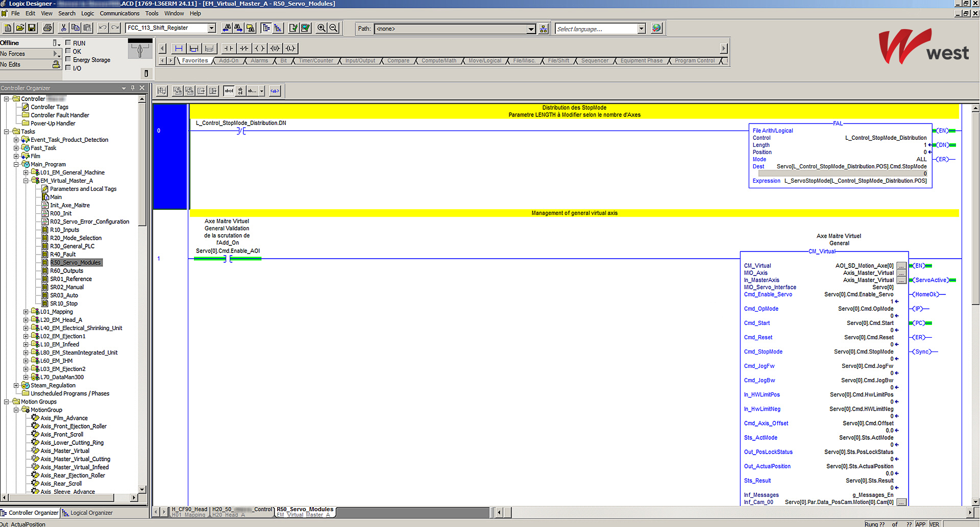
Task: Open the Communications menu
Action: tap(119, 13)
